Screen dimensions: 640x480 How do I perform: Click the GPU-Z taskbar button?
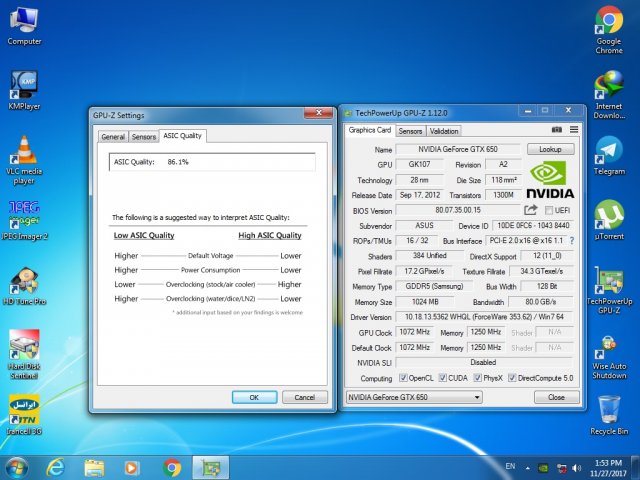[x=211, y=468]
